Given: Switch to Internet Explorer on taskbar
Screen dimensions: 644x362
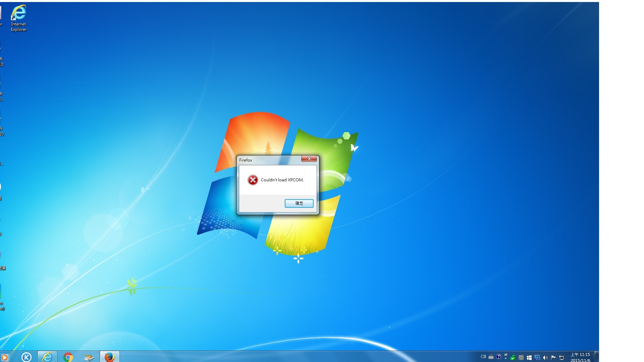Looking at the screenshot, I should tap(47, 357).
